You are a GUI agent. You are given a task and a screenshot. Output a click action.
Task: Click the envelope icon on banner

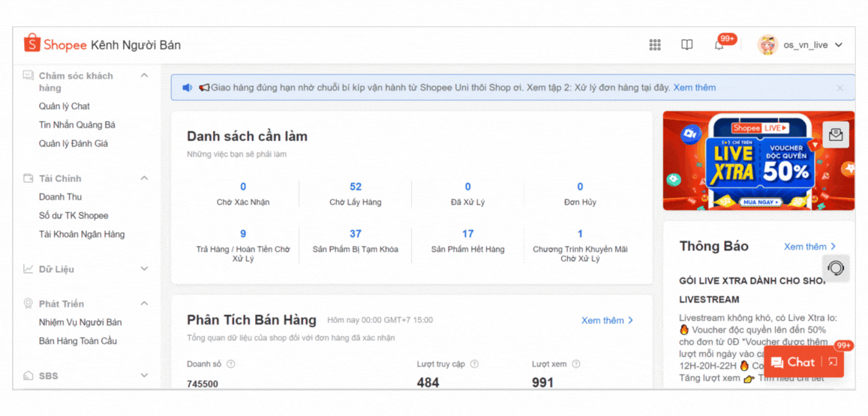836,135
